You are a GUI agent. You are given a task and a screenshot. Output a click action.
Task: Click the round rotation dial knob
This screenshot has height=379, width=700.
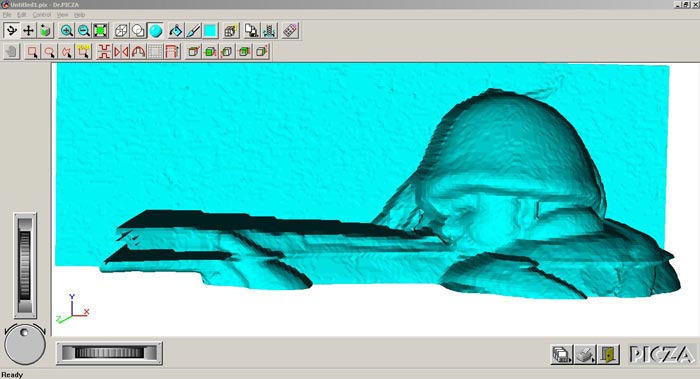point(25,345)
